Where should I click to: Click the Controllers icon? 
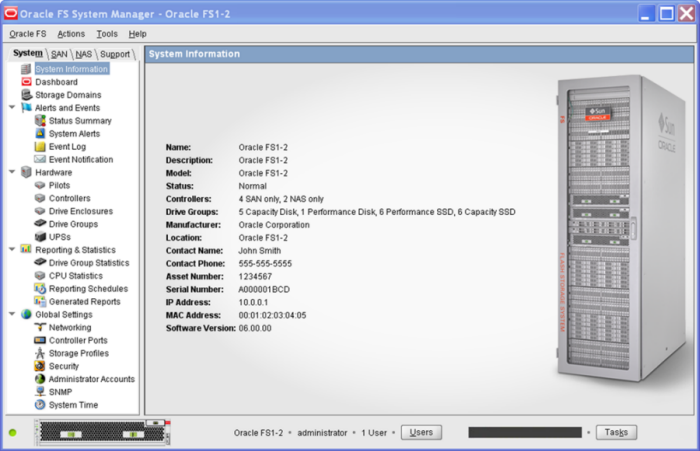pos(40,198)
